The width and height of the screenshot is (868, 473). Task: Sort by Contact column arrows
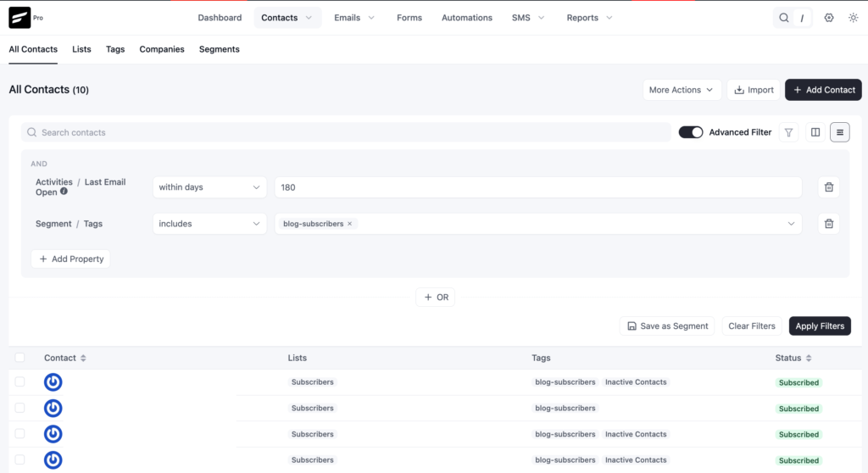(83, 359)
